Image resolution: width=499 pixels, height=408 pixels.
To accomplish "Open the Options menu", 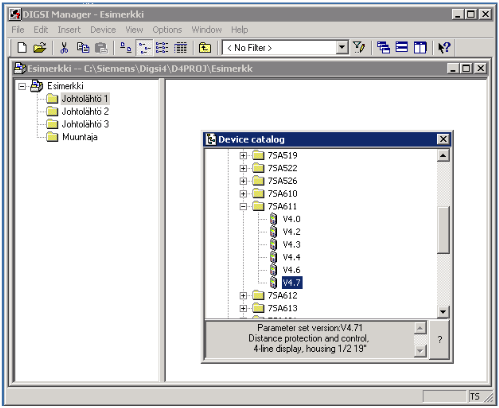I will 167,30.
